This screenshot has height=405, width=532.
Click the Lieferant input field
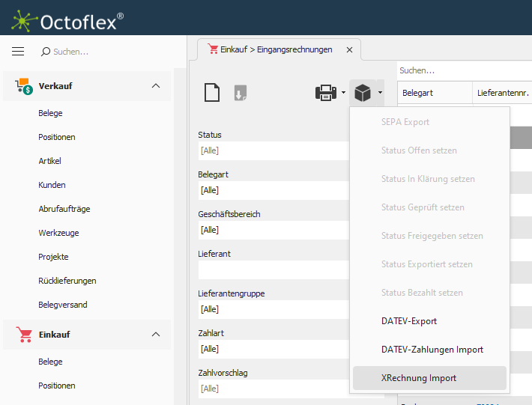pos(273,270)
